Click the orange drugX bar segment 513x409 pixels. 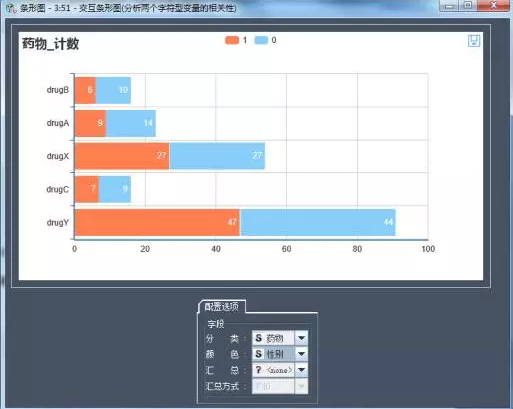(x=122, y=156)
